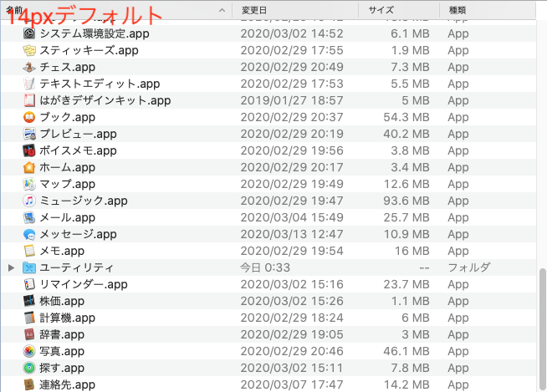The height and width of the screenshot is (392, 547).
Task: Select the マップ.app icon
Action: (x=29, y=184)
